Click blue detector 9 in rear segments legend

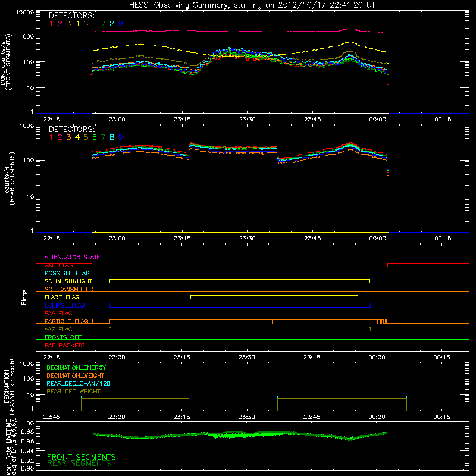(x=121, y=137)
